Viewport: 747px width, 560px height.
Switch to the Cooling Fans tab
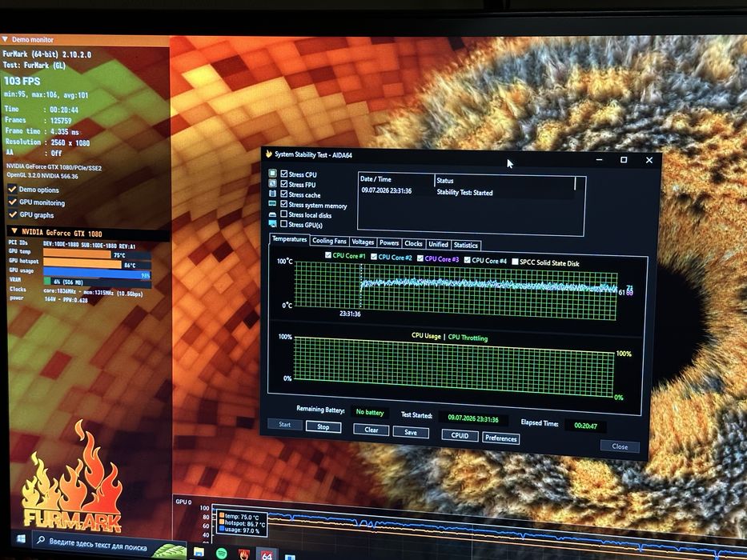(329, 241)
